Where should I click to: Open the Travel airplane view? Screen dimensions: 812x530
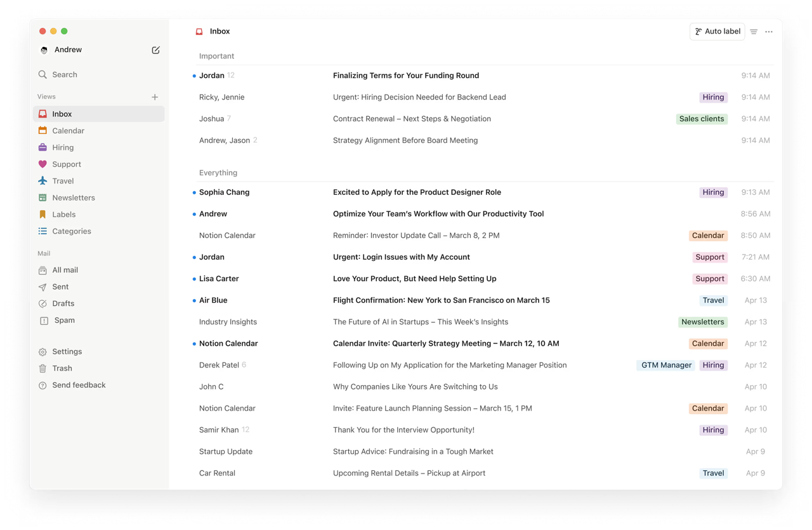pos(43,181)
